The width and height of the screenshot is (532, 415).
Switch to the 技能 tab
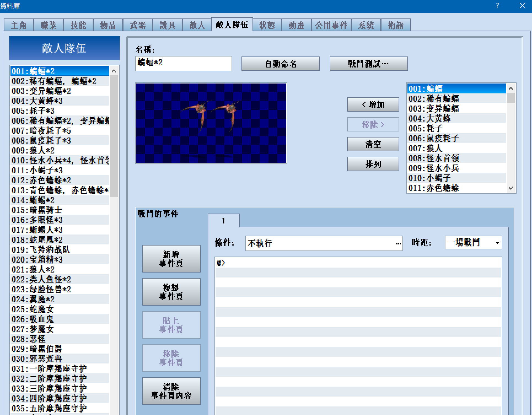click(x=78, y=25)
